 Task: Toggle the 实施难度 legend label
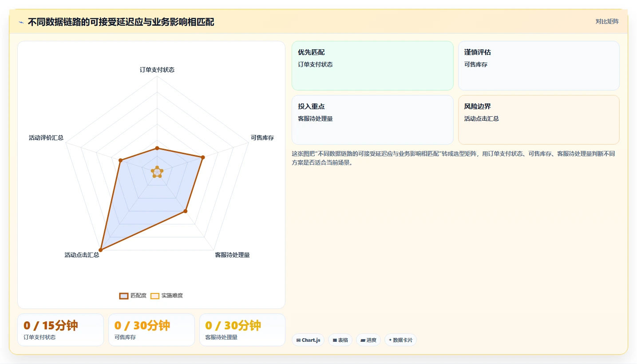[x=172, y=296]
